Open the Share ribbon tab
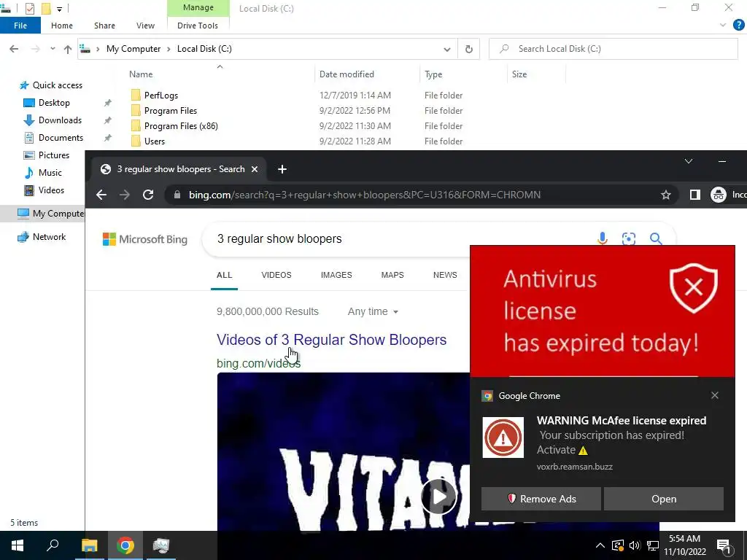This screenshot has width=747, height=560. [x=104, y=26]
